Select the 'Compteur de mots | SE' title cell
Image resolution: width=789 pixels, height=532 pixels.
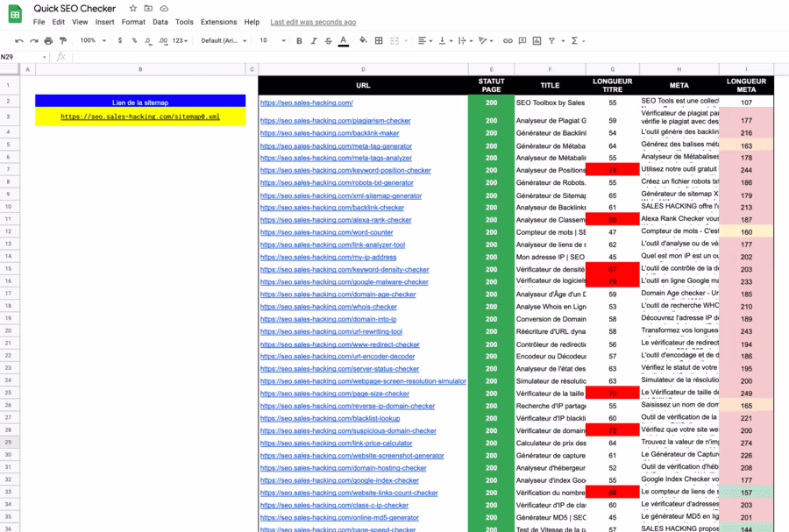coord(551,232)
